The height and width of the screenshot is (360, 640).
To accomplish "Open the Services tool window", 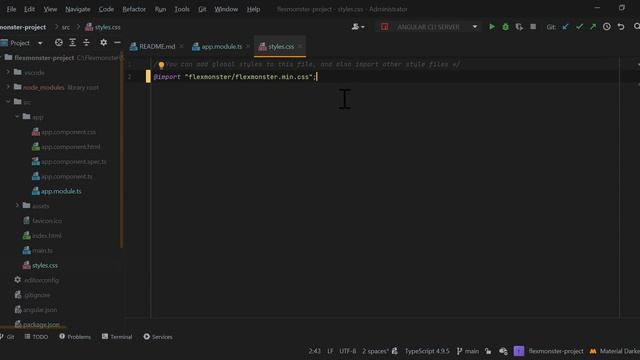I will pyautogui.click(x=158, y=337).
